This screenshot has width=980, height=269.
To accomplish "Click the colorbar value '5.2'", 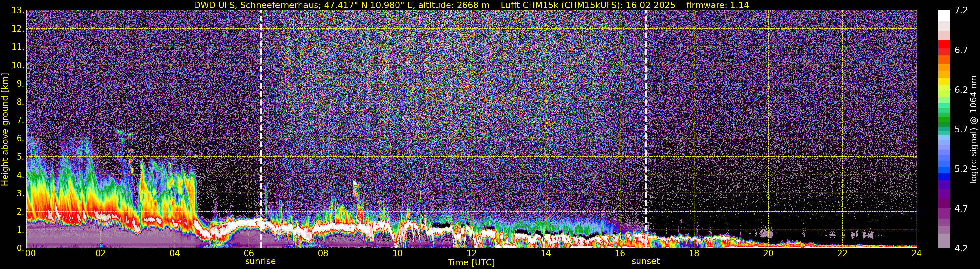I will pos(961,169).
